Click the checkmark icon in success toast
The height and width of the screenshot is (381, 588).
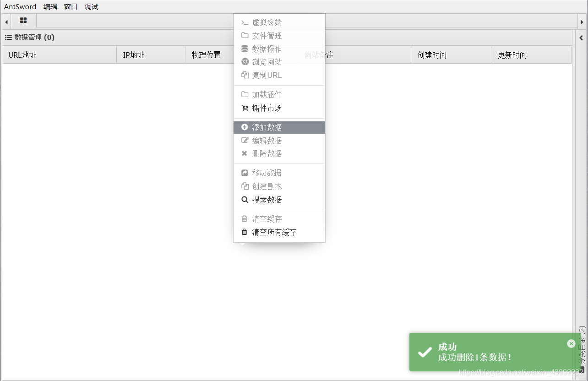coord(425,352)
